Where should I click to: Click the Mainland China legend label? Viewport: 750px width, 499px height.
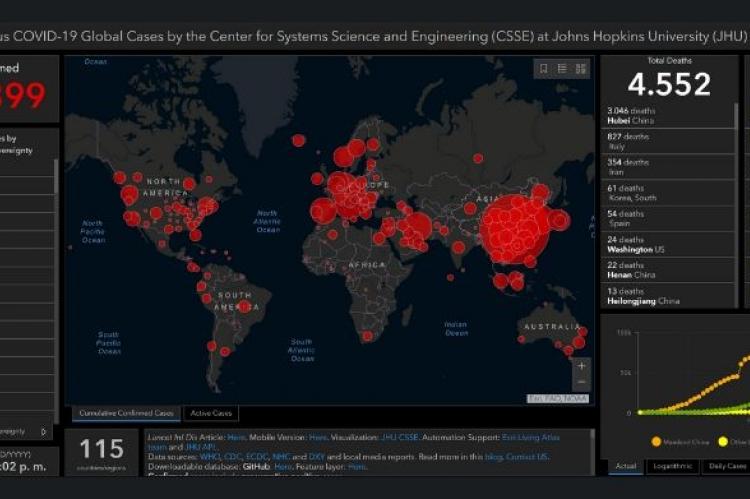point(686,442)
